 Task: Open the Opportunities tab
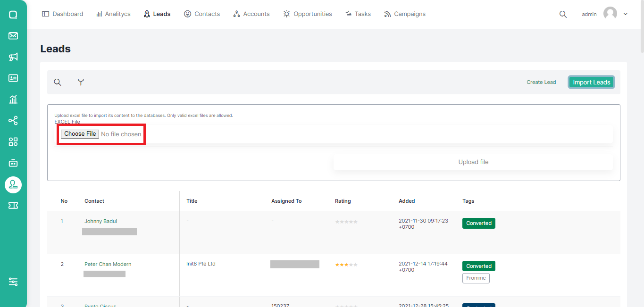tap(307, 14)
